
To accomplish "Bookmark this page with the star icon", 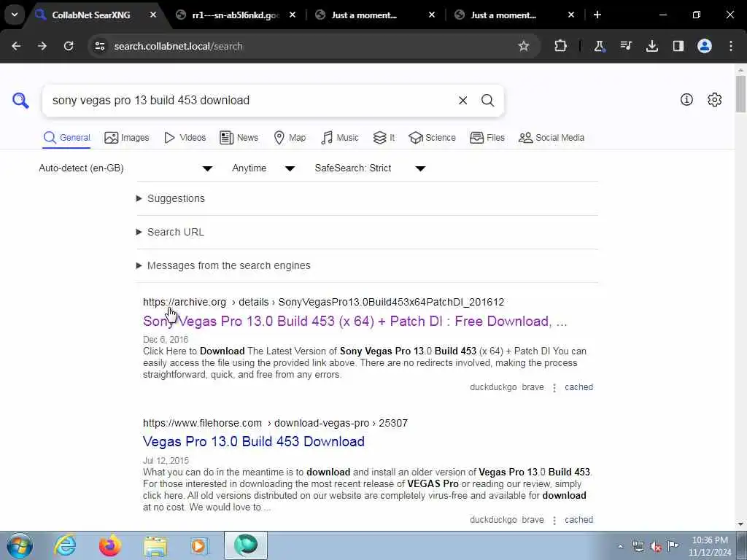I will click(x=524, y=46).
